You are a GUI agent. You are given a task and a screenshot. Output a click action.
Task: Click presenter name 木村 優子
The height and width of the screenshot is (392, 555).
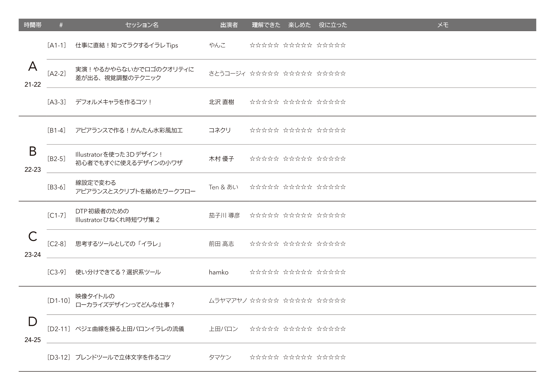coord(221,159)
